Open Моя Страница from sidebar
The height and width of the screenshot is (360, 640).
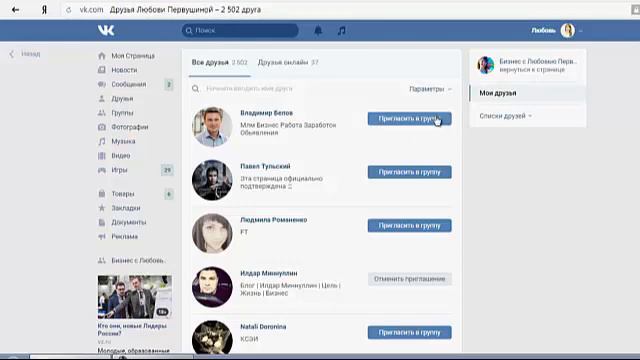(133, 56)
